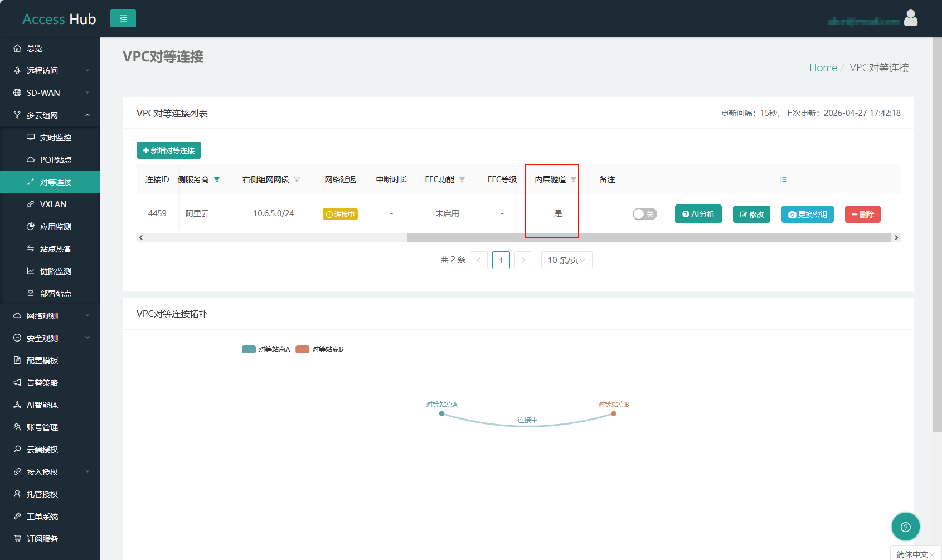The width and height of the screenshot is (942, 560).
Task: Open the column settings list icon
Action: (784, 179)
